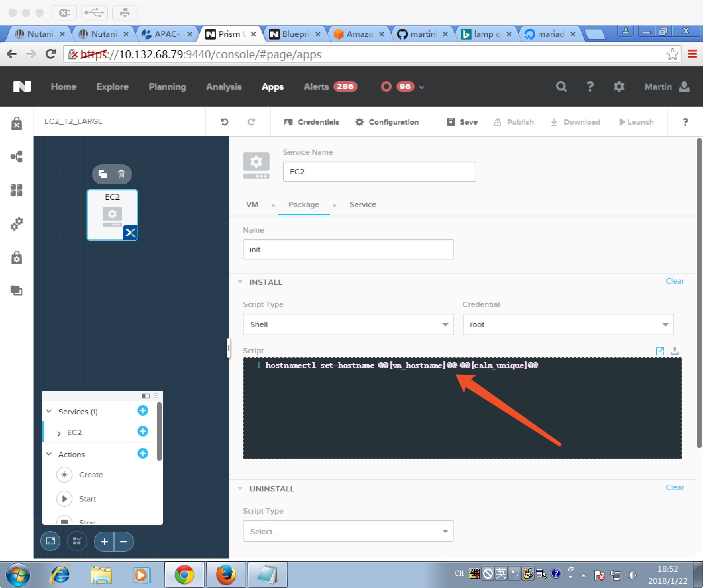Click the Settings gear icon in top navigation
The width and height of the screenshot is (703, 588).
[x=618, y=87]
